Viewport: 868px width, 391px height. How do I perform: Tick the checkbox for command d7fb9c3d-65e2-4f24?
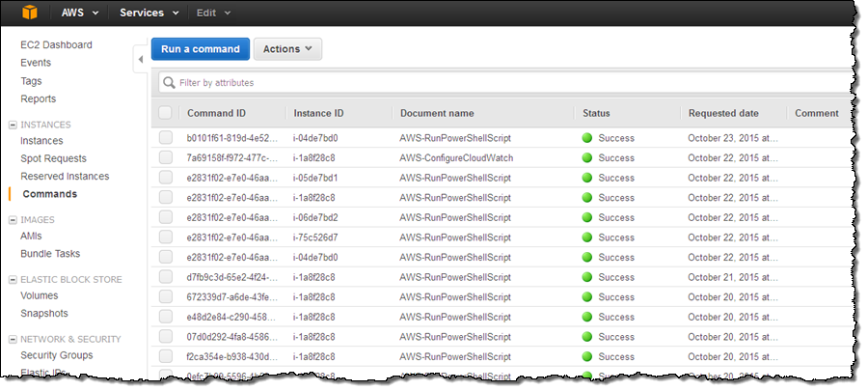point(166,278)
